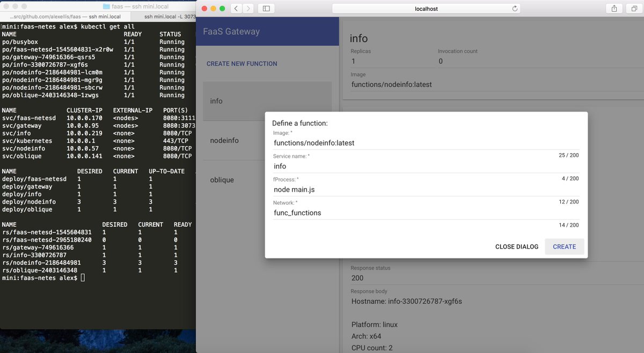Click the CREATE button in the dialog
This screenshot has width=644, height=353.
[x=565, y=247]
